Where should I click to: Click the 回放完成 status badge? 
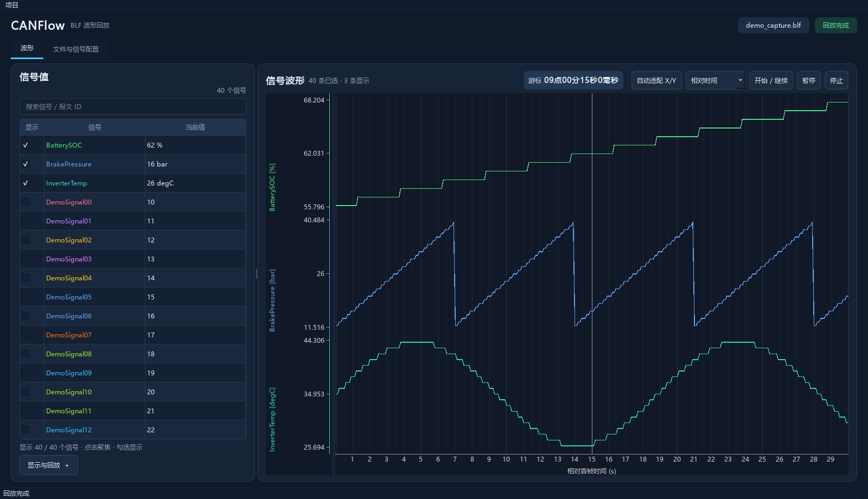[835, 25]
